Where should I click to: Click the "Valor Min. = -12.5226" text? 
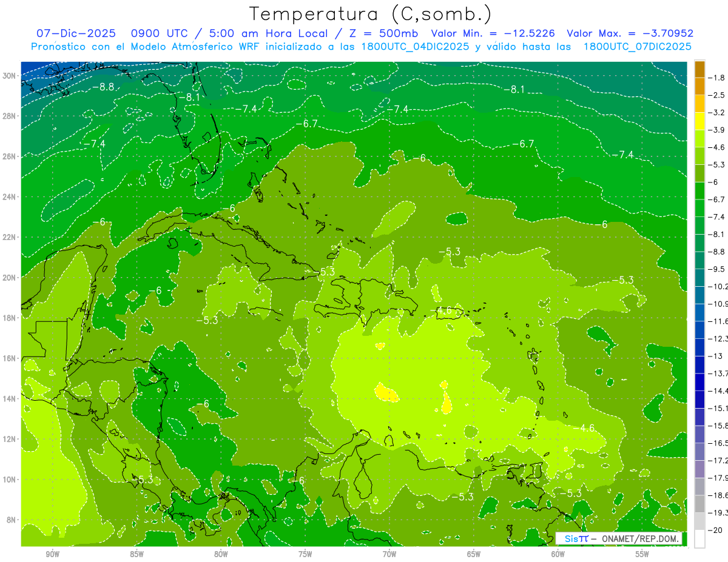pyautogui.click(x=494, y=34)
